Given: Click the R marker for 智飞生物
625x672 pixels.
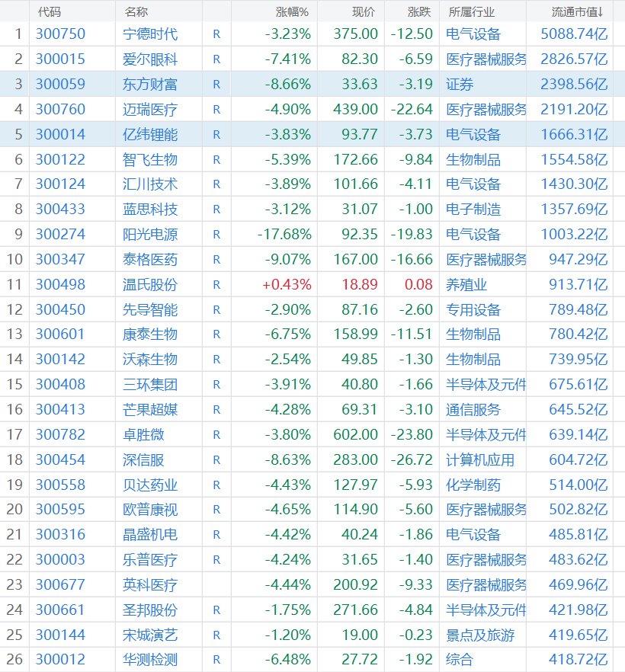Looking at the screenshot, I should (216, 160).
